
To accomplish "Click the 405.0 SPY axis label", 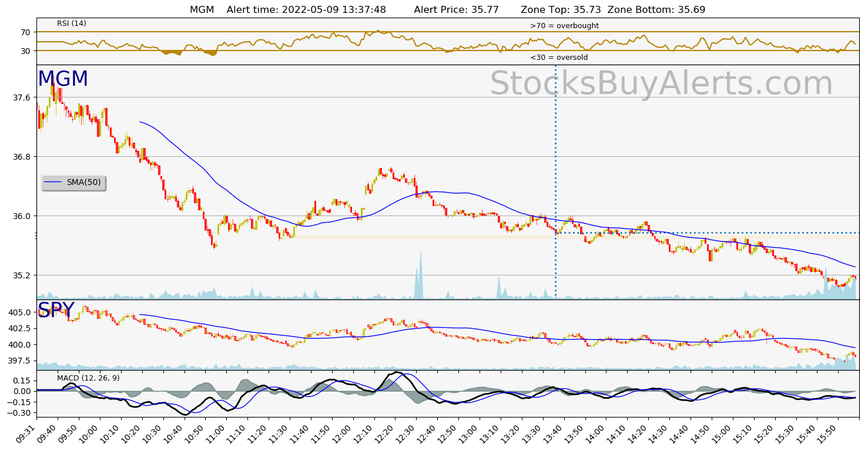I will (x=21, y=312).
